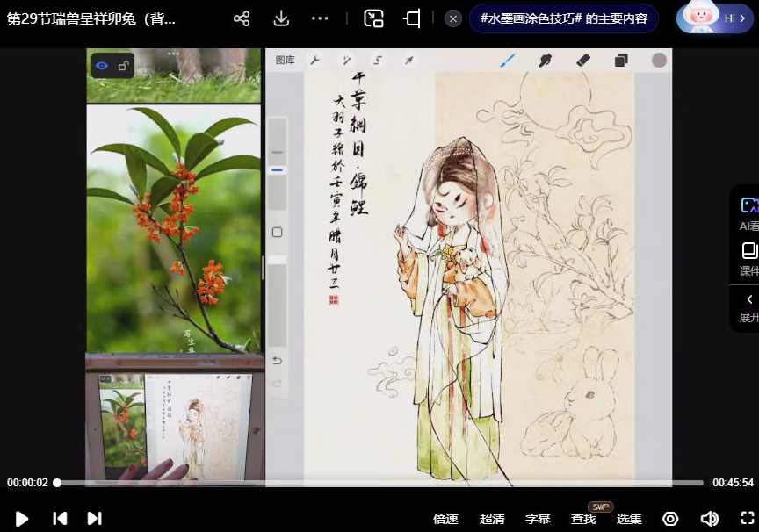Open the Procreate color swatch
This screenshot has height=532, width=759.
[659, 60]
